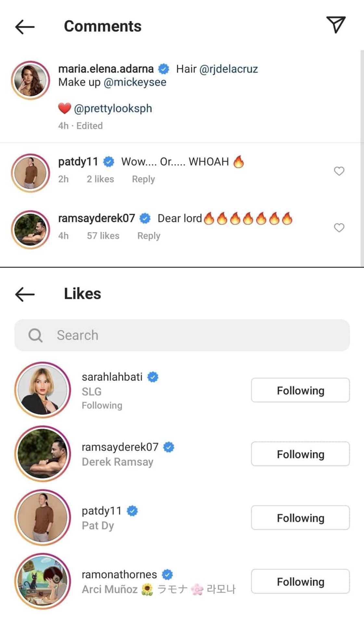Reply to ramsayderek07's comment
The width and height of the screenshot is (364, 619).
tap(149, 236)
